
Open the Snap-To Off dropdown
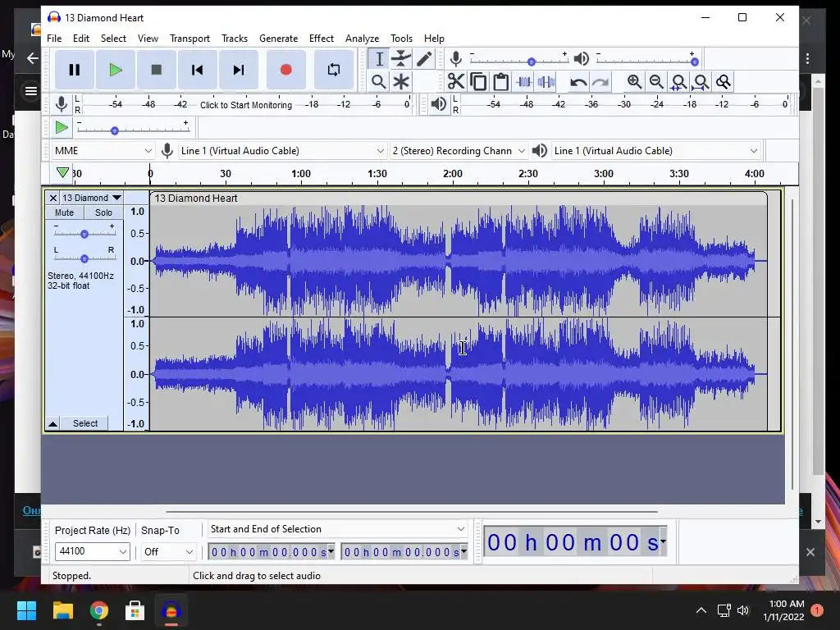click(x=167, y=552)
